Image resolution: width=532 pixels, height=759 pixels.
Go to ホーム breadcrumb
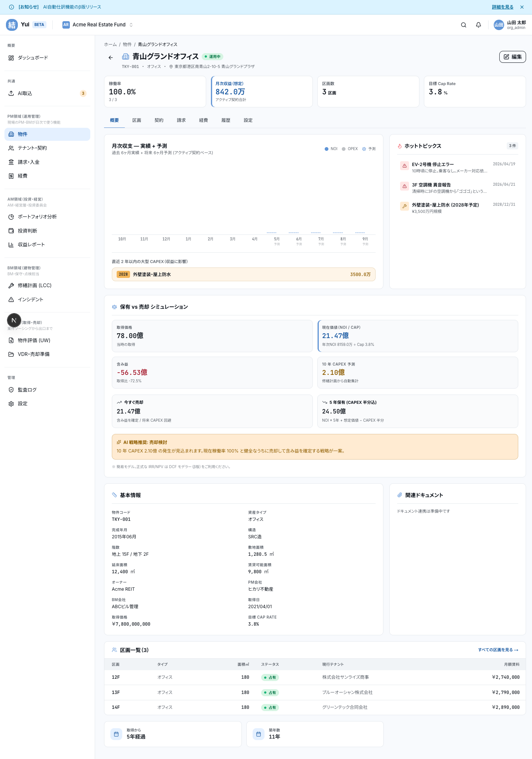point(110,45)
